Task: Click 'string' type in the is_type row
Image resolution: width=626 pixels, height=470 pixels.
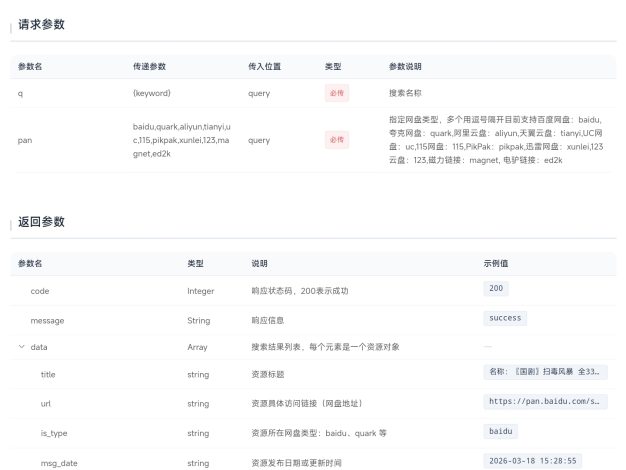Action: (x=198, y=433)
